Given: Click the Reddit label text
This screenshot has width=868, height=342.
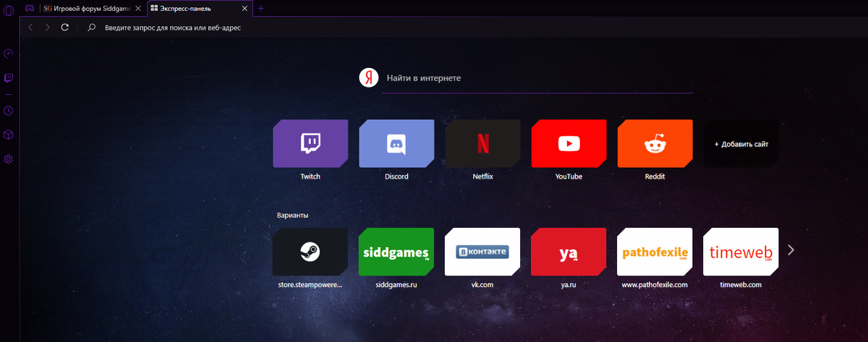Looking at the screenshot, I should 655,176.
